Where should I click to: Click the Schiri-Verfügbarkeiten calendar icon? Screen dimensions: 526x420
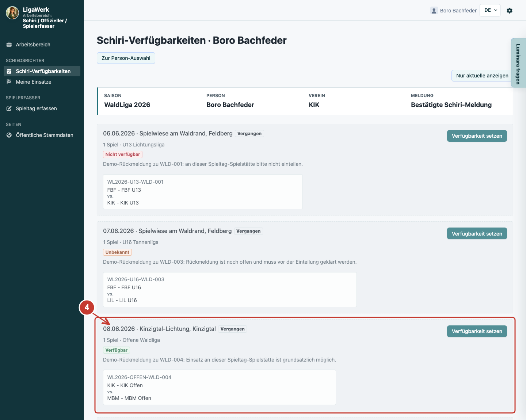pyautogui.click(x=9, y=71)
